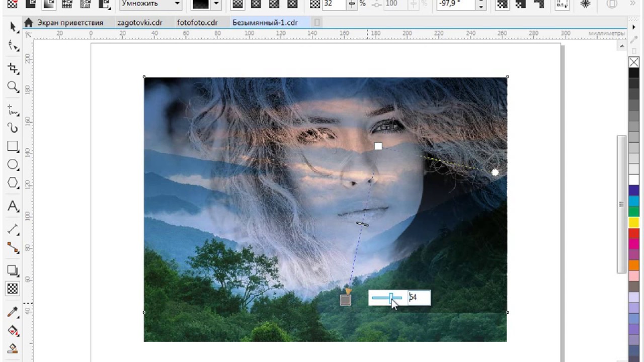Open node transparency slider popup button
This screenshot has width=644, height=362.
tap(352, 4)
